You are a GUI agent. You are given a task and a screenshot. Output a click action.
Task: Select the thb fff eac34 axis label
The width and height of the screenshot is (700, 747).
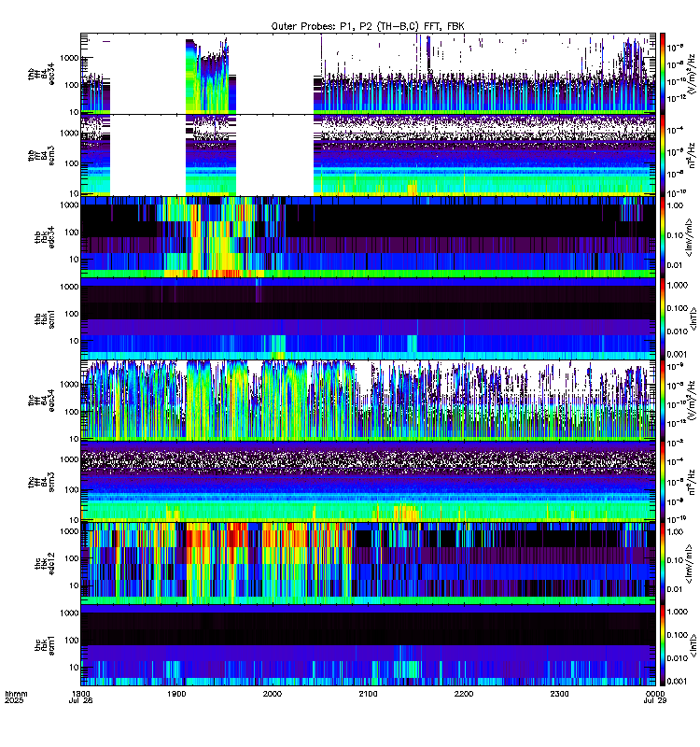(41, 74)
